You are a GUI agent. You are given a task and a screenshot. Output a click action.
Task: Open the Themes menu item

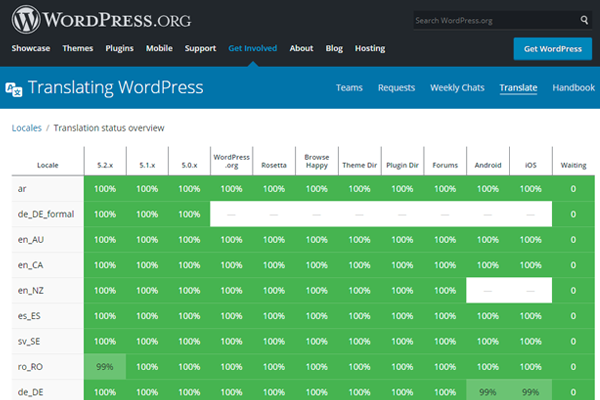[x=78, y=48]
